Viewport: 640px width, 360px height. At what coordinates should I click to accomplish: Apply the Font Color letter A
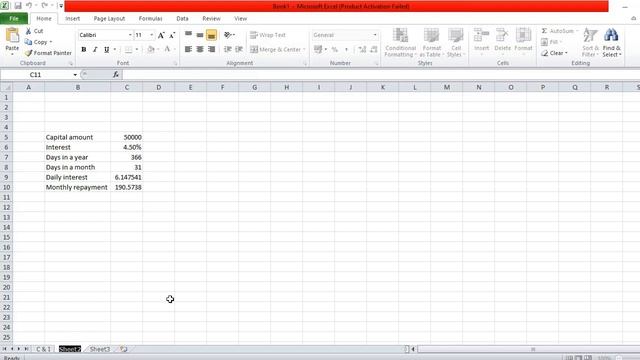[167, 49]
